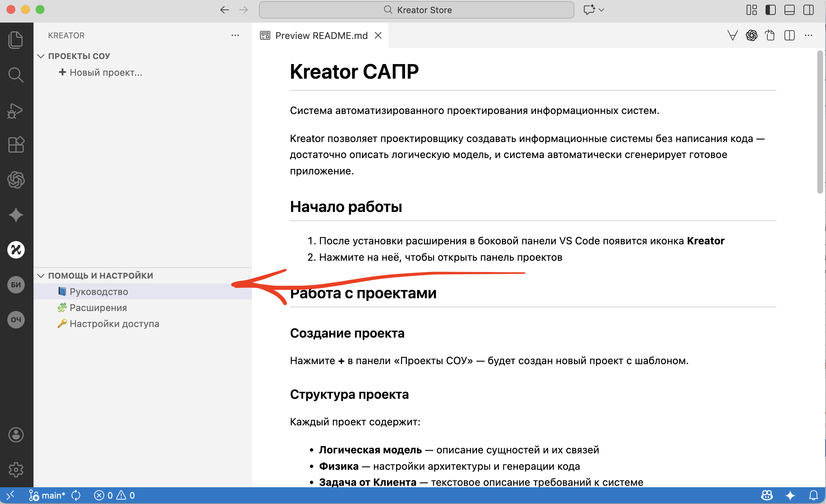
Task: Open Search in the activity bar
Action: click(16, 75)
